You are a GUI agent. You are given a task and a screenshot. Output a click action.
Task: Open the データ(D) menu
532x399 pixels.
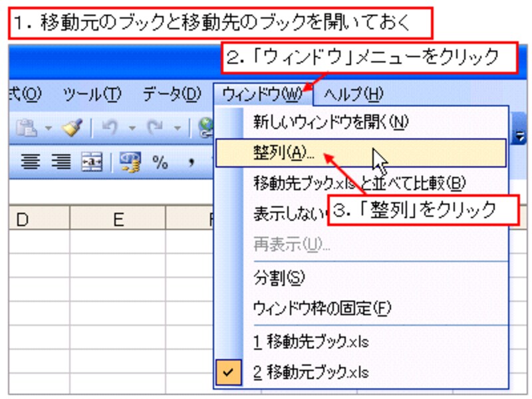(x=172, y=94)
